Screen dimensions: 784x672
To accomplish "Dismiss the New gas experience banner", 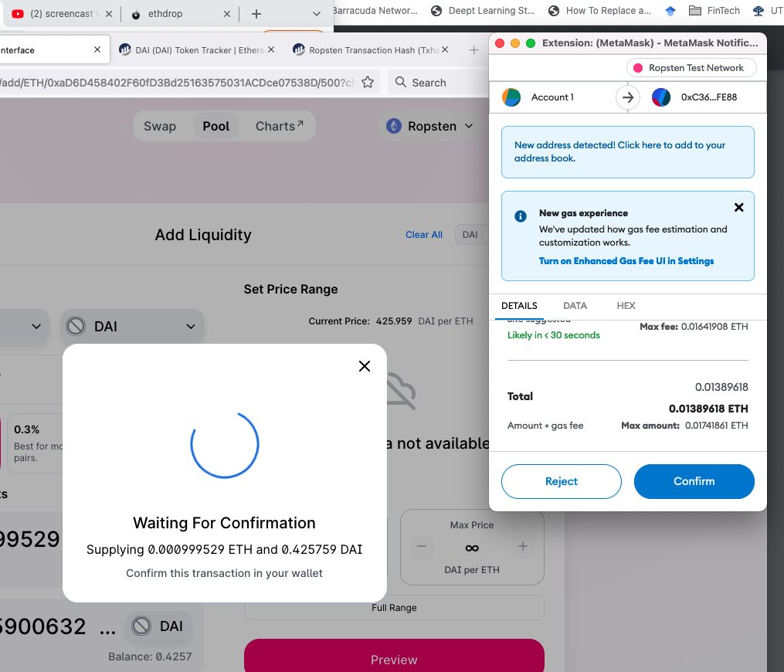I will [739, 207].
